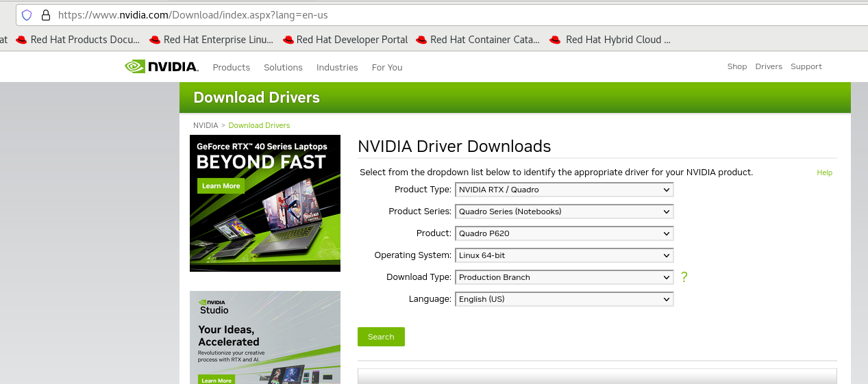Image resolution: width=868 pixels, height=384 pixels.
Task: Expand the Product Type dropdown
Action: tap(565, 190)
